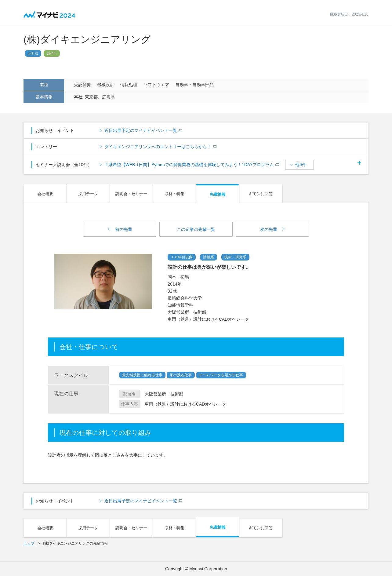Select the bottom 先輩情報 tab
Viewport: 392px width, 576px height.
tap(218, 527)
